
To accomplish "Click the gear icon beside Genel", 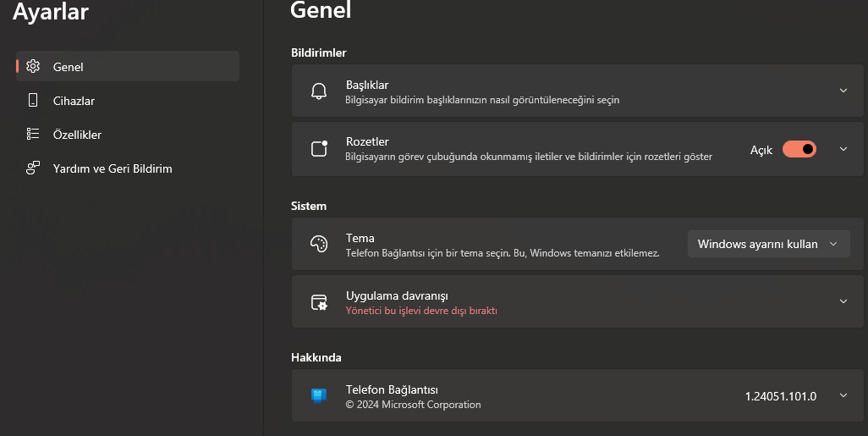I will (33, 67).
